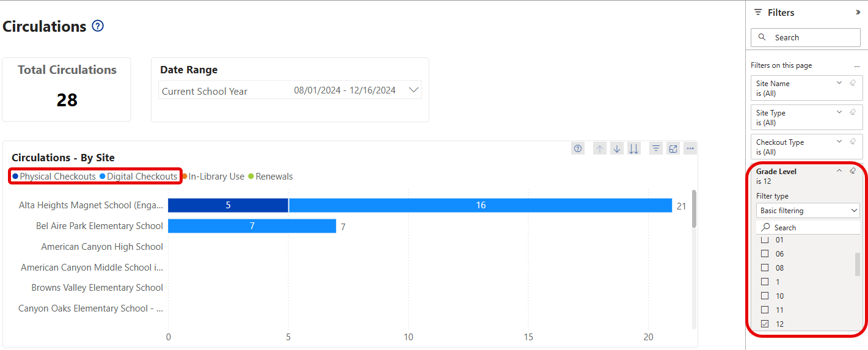Viewport: 868px width, 350px height.
Task: Open the chart's more options ellipsis
Action: (690, 148)
